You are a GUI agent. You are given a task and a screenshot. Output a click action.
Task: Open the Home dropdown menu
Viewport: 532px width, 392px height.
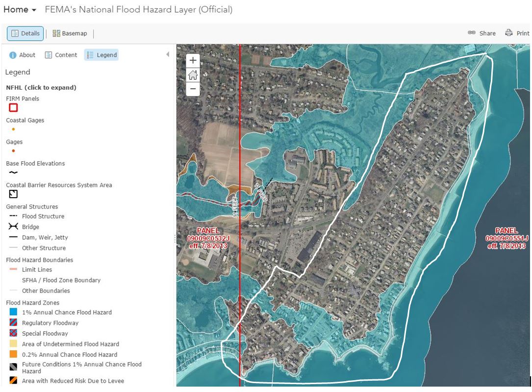pyautogui.click(x=20, y=9)
